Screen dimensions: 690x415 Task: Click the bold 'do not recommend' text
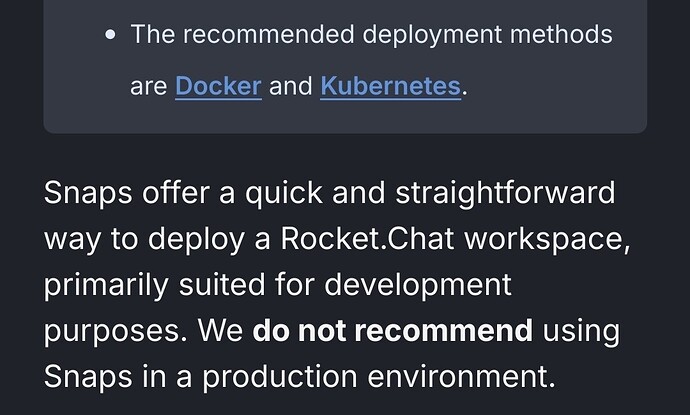point(393,330)
